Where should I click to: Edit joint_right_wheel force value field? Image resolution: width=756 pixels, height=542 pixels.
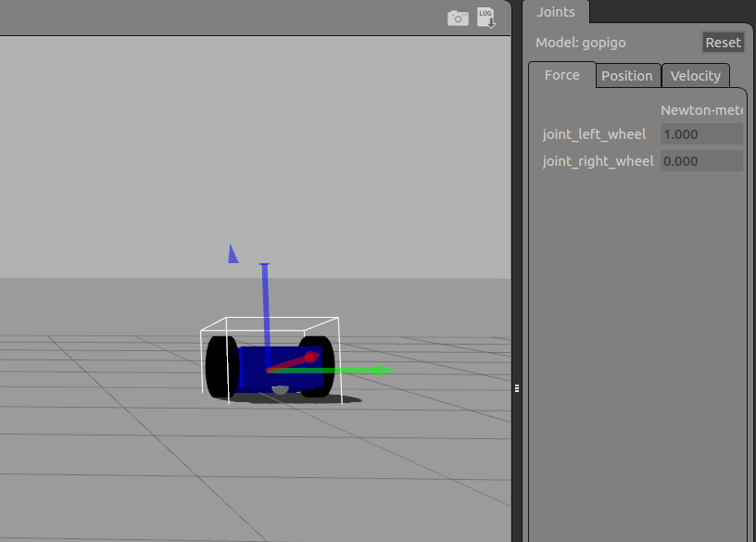coord(701,161)
